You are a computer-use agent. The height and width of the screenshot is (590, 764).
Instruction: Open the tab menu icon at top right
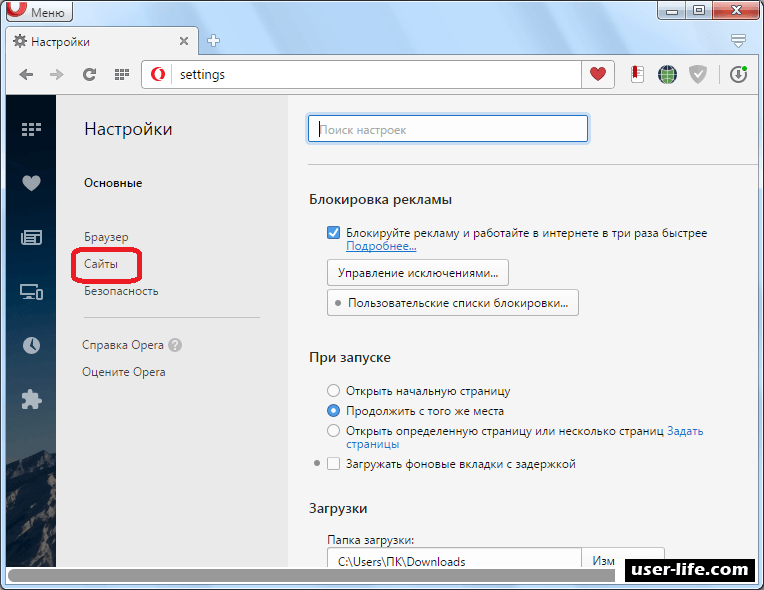click(739, 41)
